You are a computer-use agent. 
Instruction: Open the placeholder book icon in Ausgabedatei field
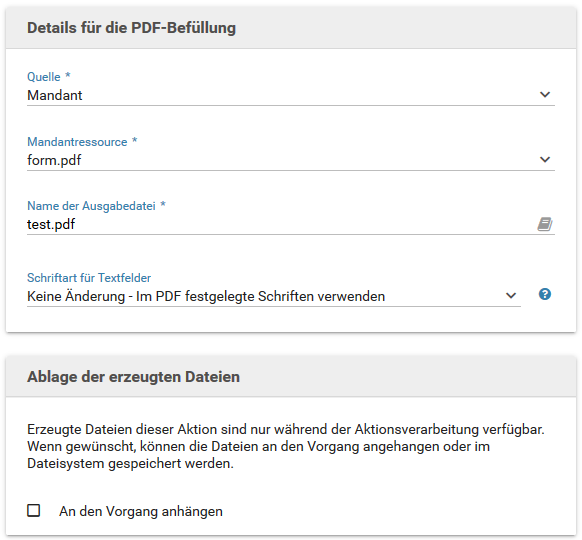545,224
